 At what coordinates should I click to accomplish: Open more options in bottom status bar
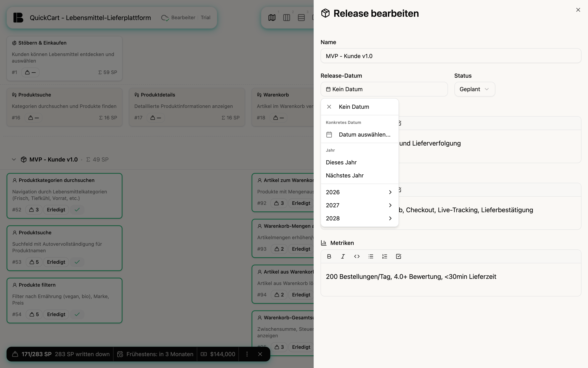pyautogui.click(x=247, y=354)
